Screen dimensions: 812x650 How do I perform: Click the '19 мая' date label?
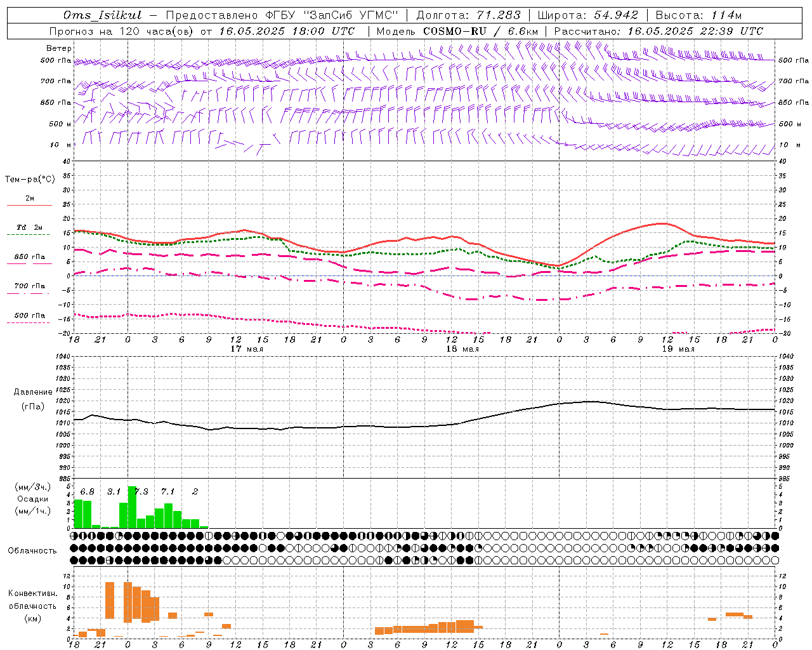point(678,349)
